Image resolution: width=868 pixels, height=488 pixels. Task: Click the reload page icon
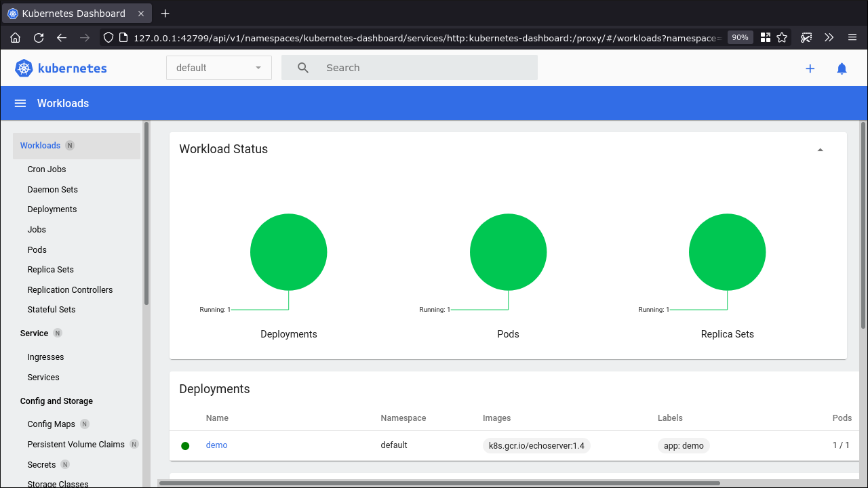click(x=38, y=37)
